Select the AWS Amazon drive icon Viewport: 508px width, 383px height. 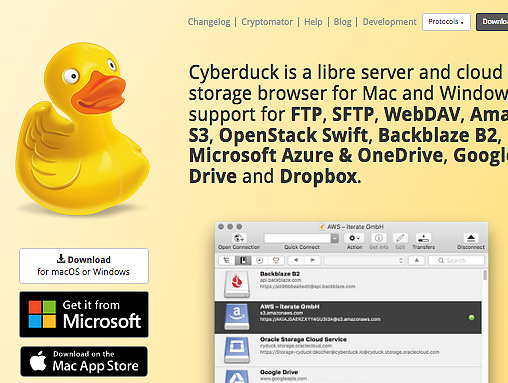tap(237, 316)
